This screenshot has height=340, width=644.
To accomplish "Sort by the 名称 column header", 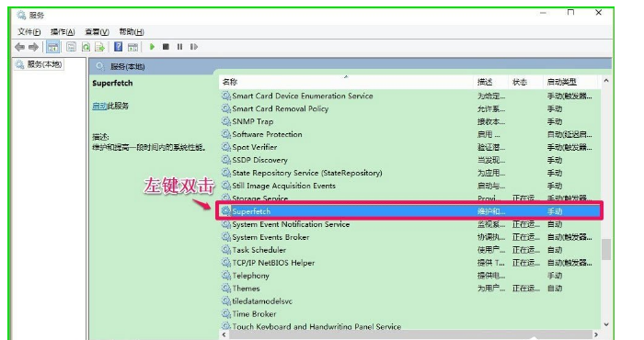I will [x=345, y=82].
